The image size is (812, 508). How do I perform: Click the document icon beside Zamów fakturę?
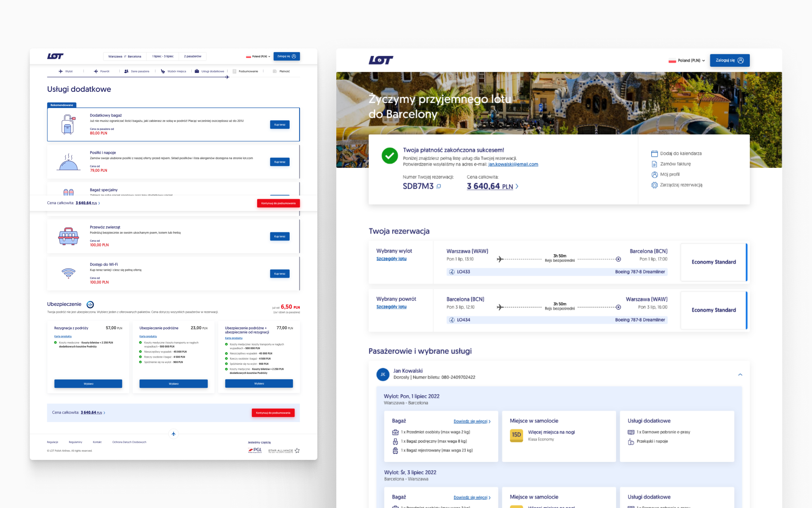[x=654, y=164]
